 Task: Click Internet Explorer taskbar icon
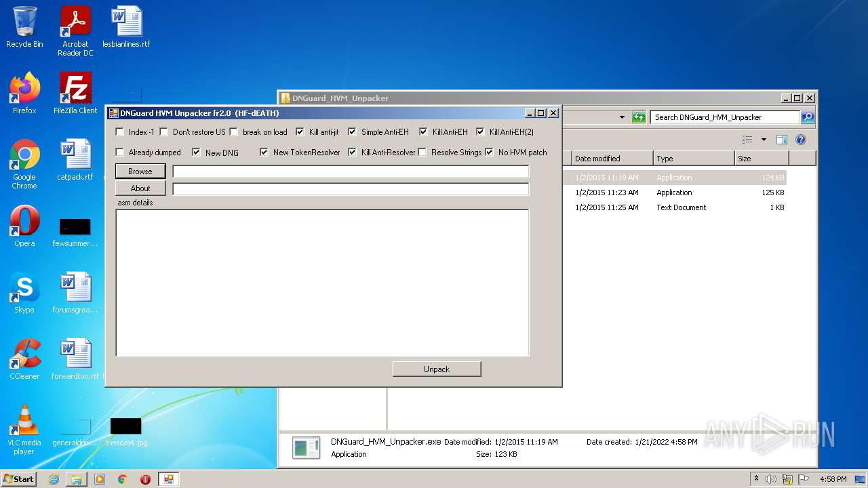coord(54,479)
